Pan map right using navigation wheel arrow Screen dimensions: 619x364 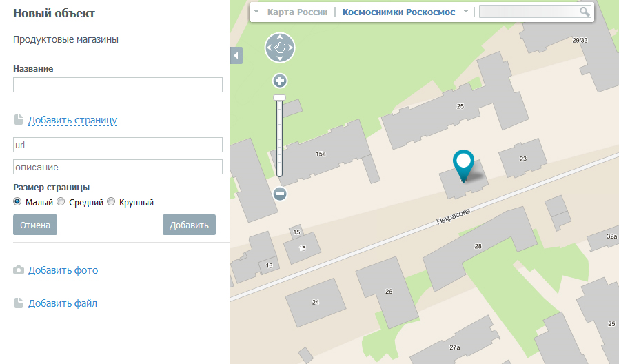tap(291, 48)
